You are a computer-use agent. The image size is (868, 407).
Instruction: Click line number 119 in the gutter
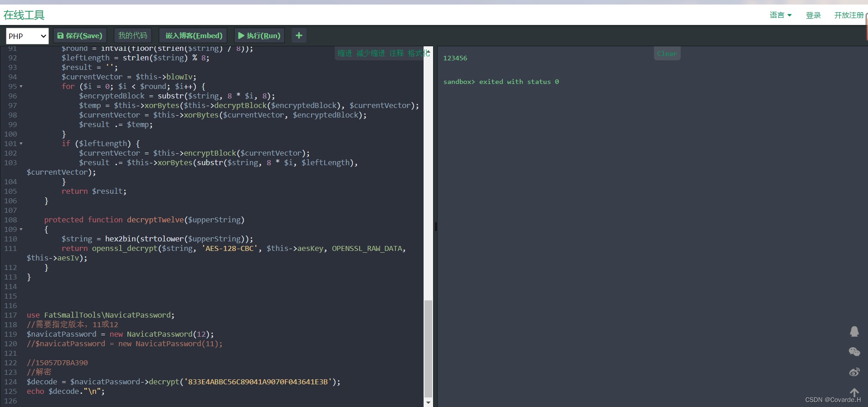click(x=10, y=334)
